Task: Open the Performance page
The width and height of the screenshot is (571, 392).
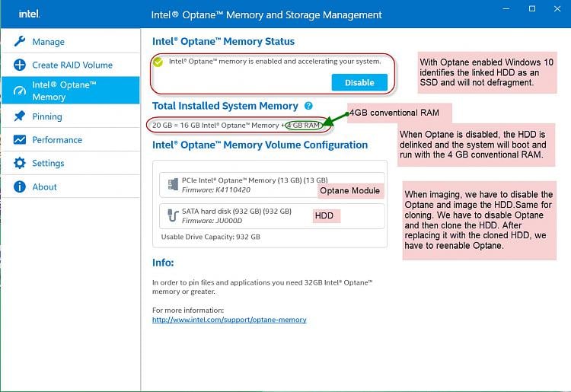Action: 70,140
